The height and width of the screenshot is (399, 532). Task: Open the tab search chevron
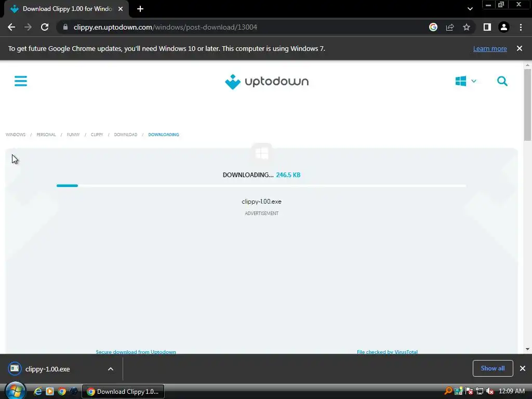(470, 9)
